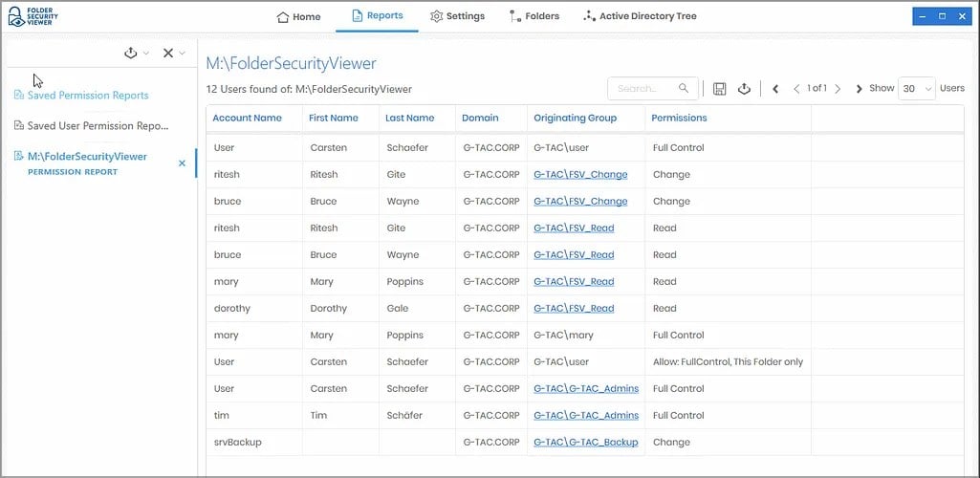Screen dimensions: 980x478
Task: Open G-TAC\FSV_Read link in dorothy row
Action: click(x=574, y=309)
